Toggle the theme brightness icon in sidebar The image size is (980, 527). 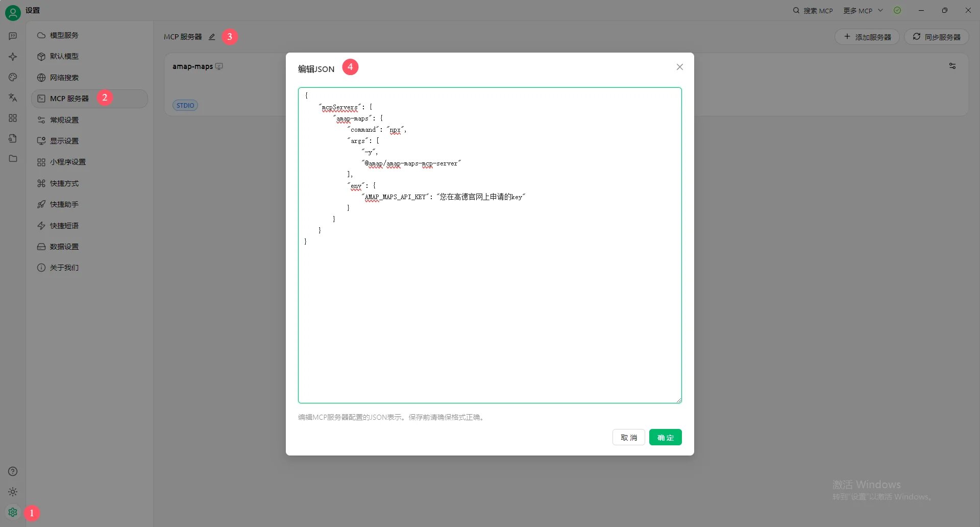pos(13,492)
